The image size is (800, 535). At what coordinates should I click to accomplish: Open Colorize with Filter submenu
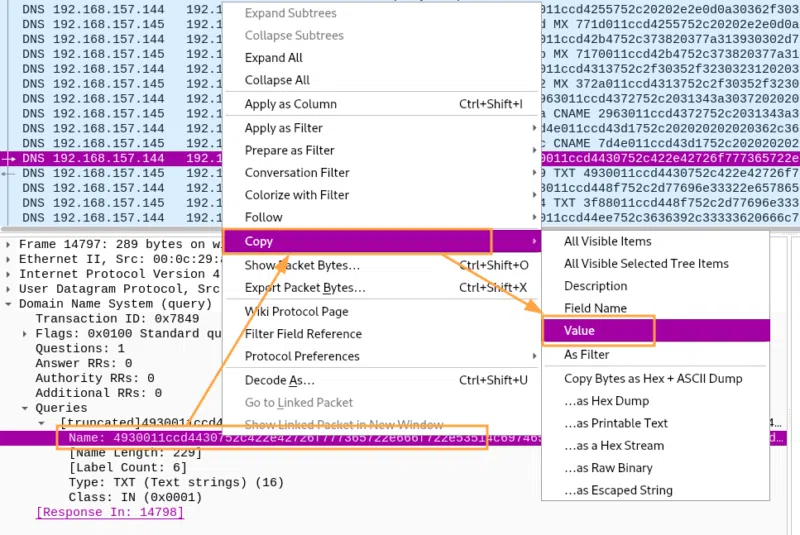pos(296,195)
